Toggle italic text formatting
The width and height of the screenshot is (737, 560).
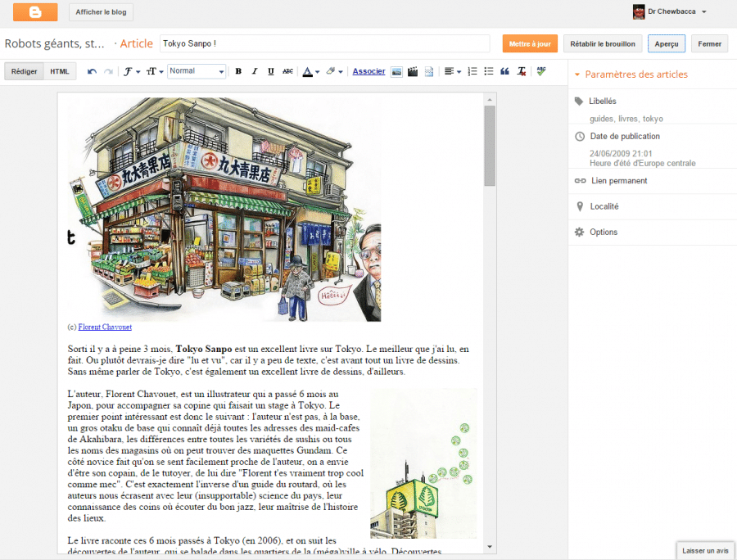(x=255, y=72)
